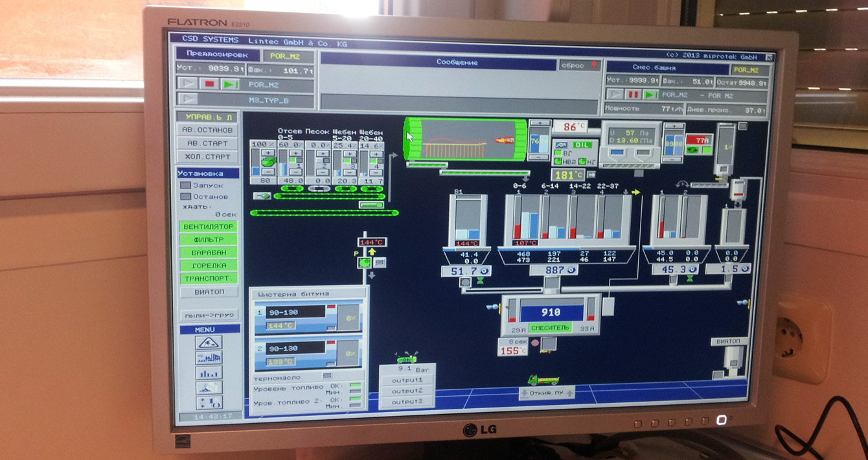Click the red stop button under Преддозировк

[x=209, y=84]
